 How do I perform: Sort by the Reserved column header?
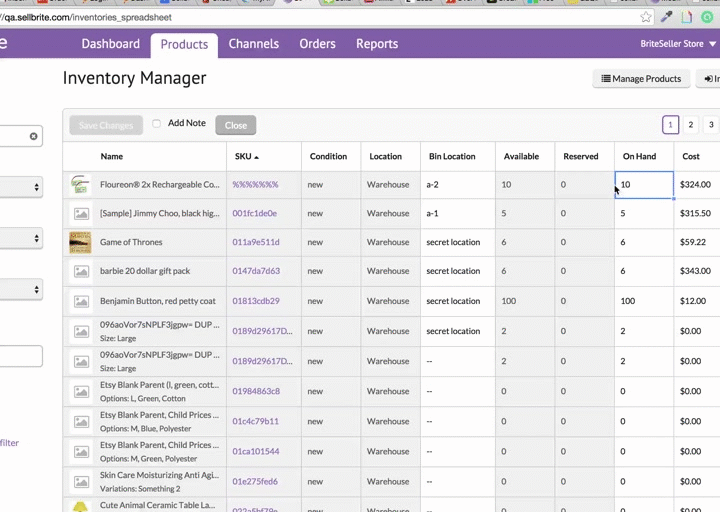pos(580,157)
